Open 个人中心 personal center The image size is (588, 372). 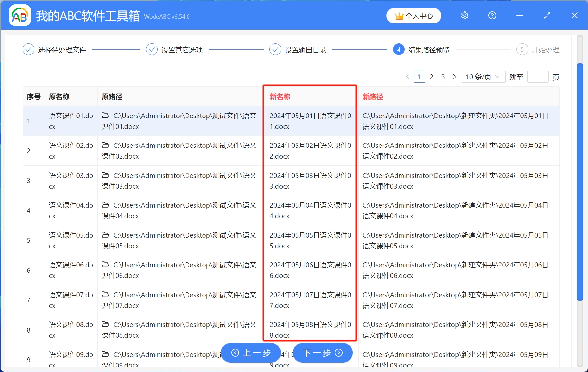[414, 15]
